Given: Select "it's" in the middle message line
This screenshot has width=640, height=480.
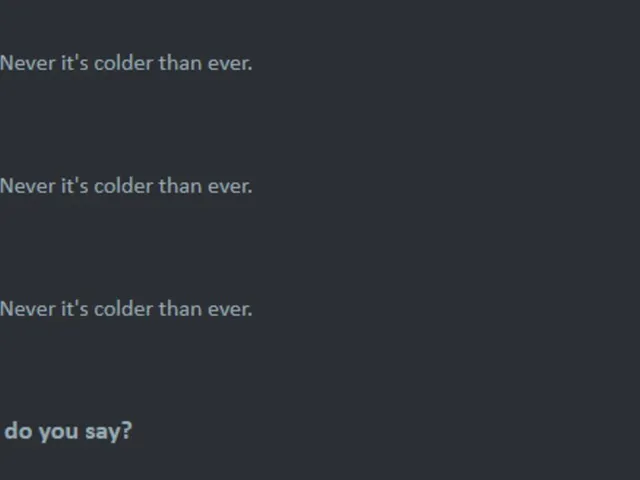Looking at the screenshot, I should pos(75,186).
